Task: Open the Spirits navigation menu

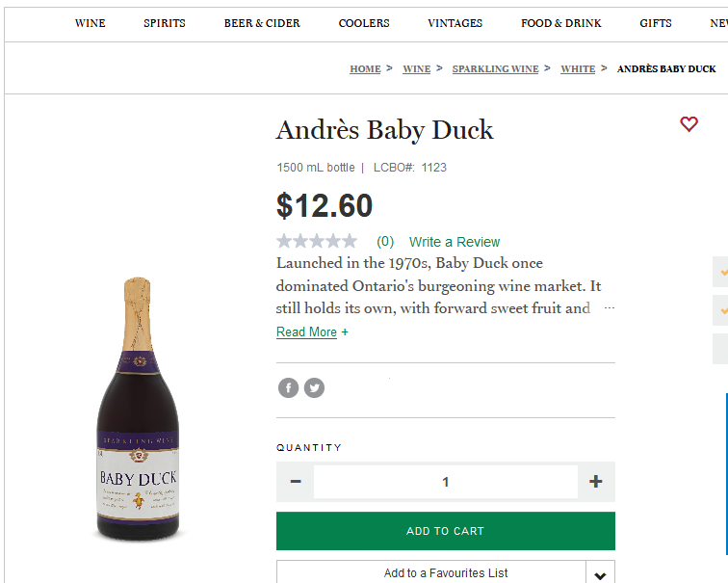Action: click(x=165, y=23)
